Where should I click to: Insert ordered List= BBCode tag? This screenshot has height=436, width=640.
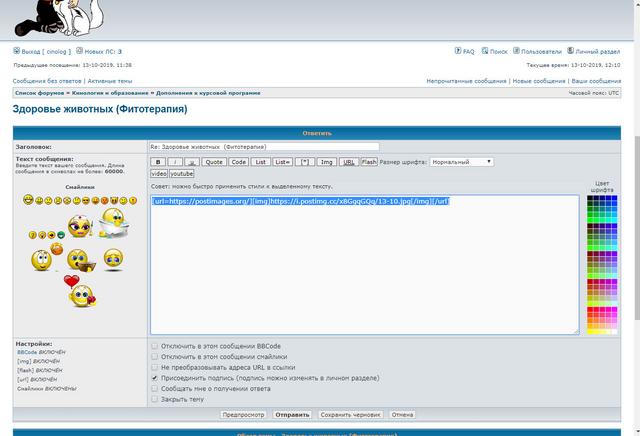[x=282, y=162]
